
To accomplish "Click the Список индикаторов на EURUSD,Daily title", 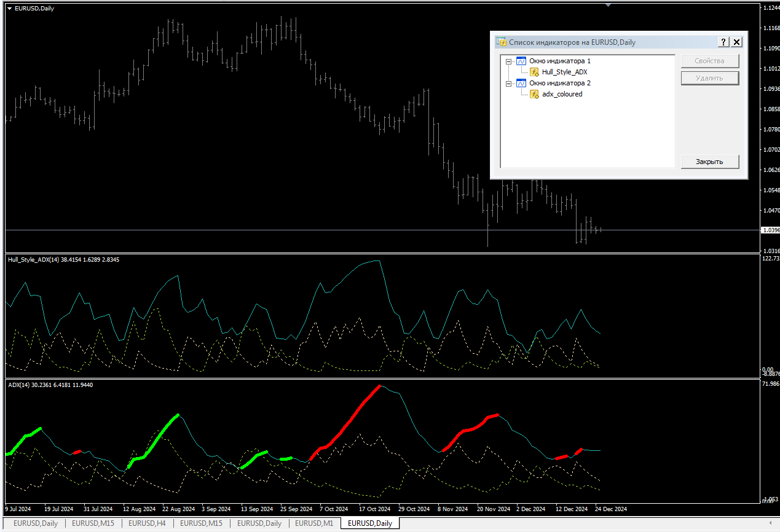I will 572,42.
